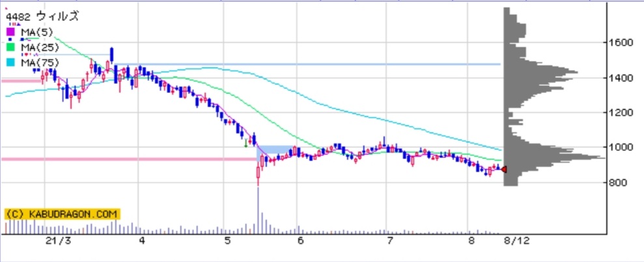This screenshot has height=262, width=644.
Task: Click the MA(5) legend label
Action: click(37, 32)
